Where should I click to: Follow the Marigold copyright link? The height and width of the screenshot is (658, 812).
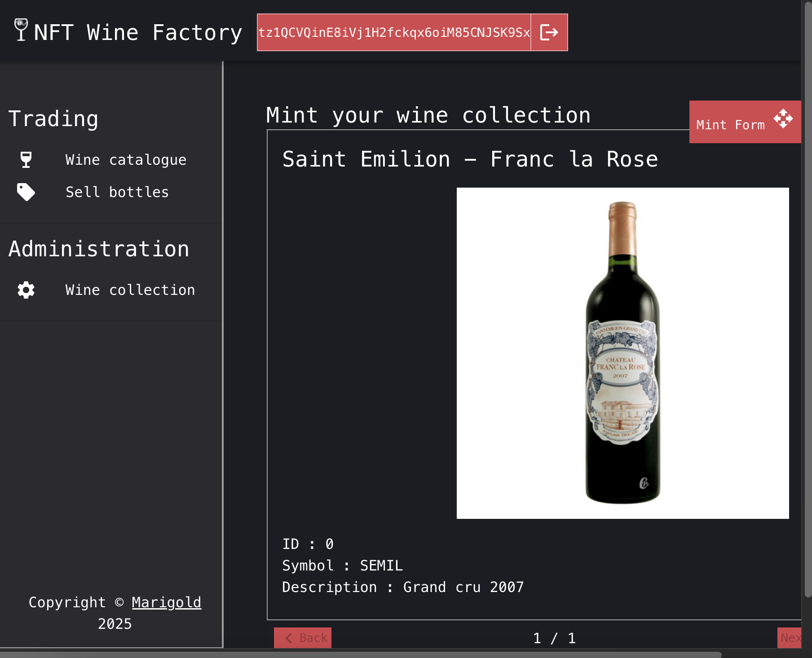167,602
